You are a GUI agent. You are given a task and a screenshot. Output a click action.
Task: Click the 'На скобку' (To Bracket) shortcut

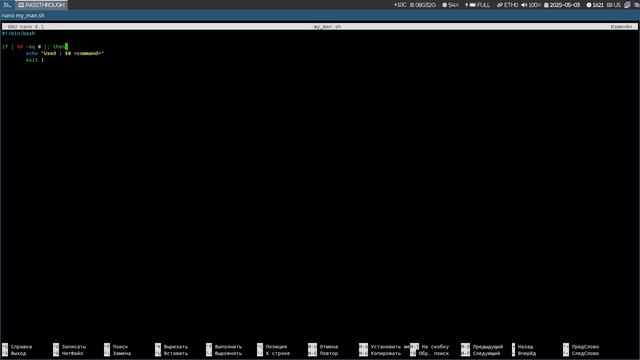click(x=430, y=347)
